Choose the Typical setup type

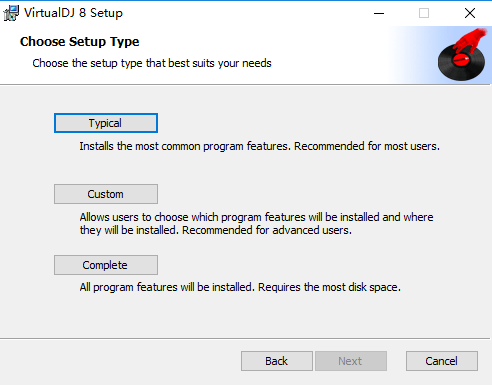coord(106,123)
